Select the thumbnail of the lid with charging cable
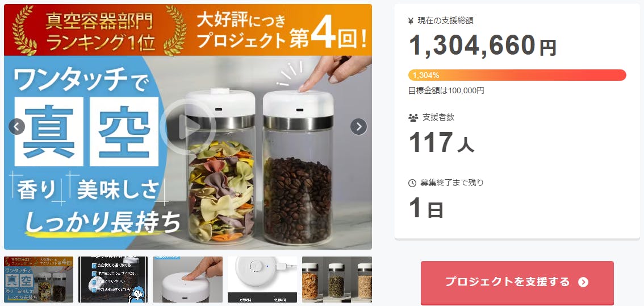The width and height of the screenshot is (644, 306). (x=262, y=280)
